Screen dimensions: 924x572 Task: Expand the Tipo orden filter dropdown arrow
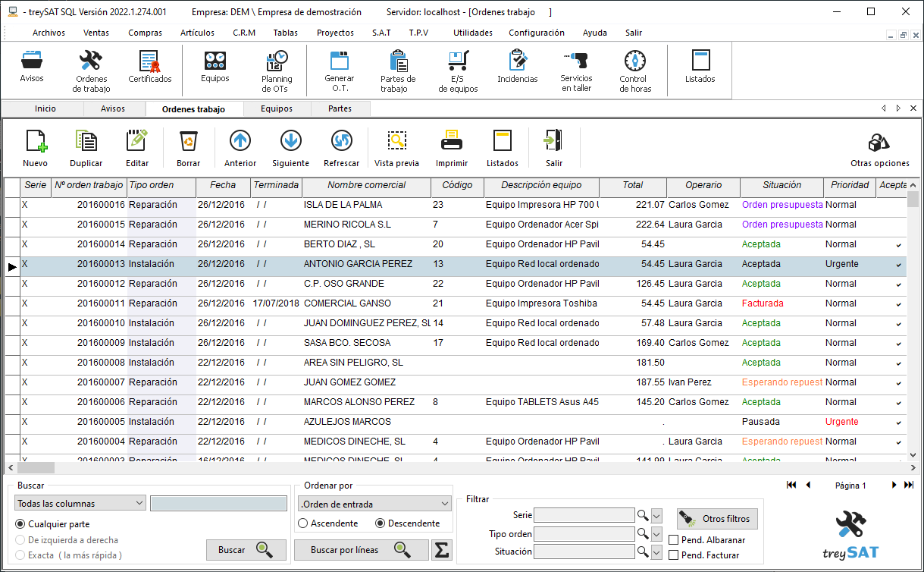(x=657, y=534)
